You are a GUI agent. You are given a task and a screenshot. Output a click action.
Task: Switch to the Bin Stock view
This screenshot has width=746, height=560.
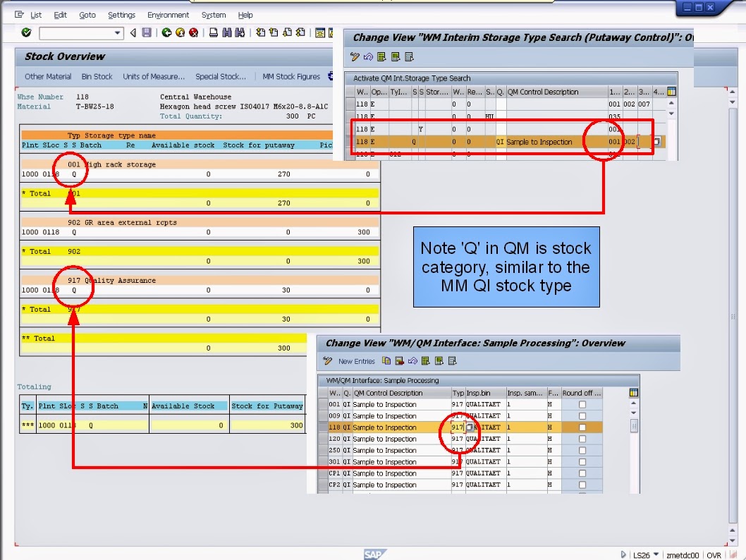97,76
